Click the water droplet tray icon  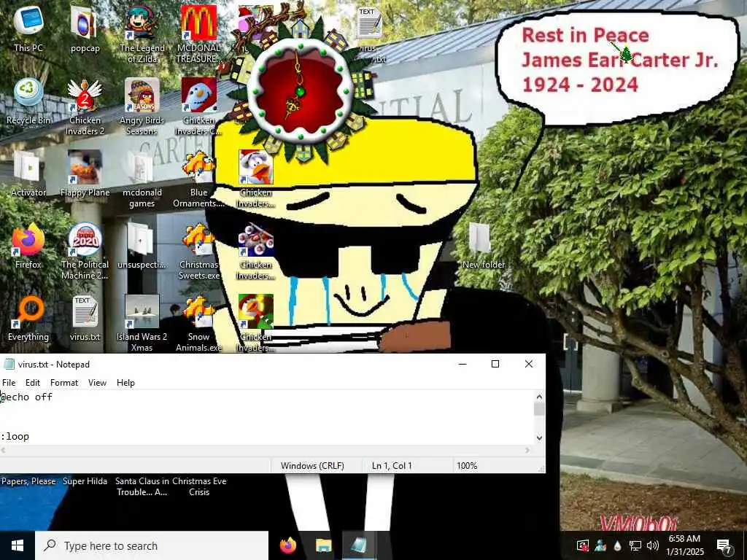coord(617,545)
